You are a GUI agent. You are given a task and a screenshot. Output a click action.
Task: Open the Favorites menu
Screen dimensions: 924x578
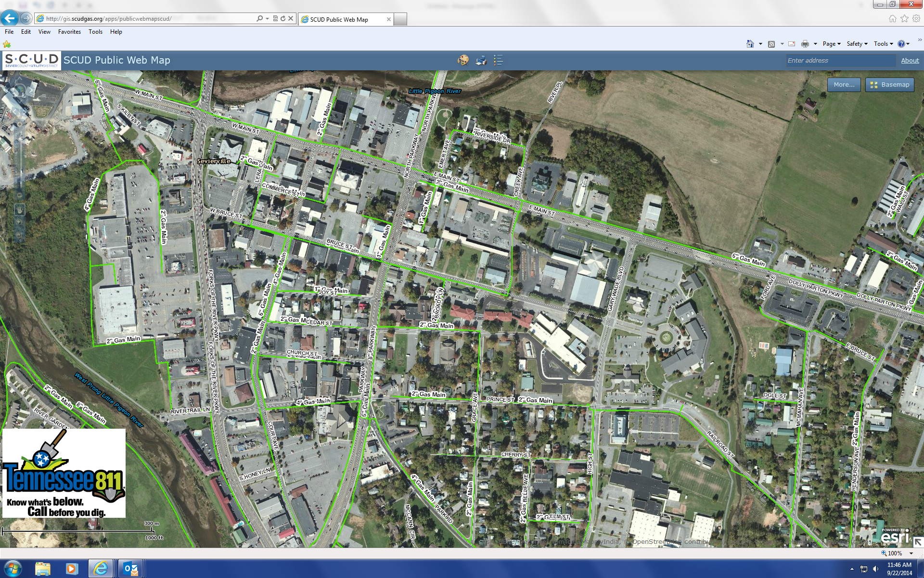pyautogui.click(x=69, y=32)
